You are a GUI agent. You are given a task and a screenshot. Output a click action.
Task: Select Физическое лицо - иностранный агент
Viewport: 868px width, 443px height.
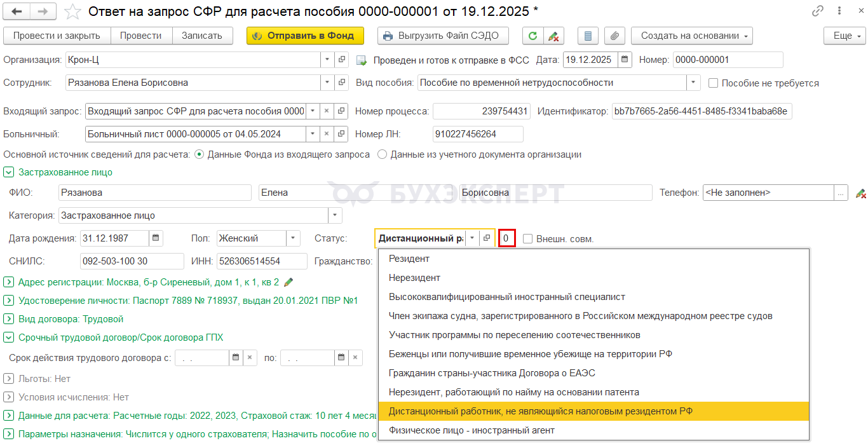593,430
